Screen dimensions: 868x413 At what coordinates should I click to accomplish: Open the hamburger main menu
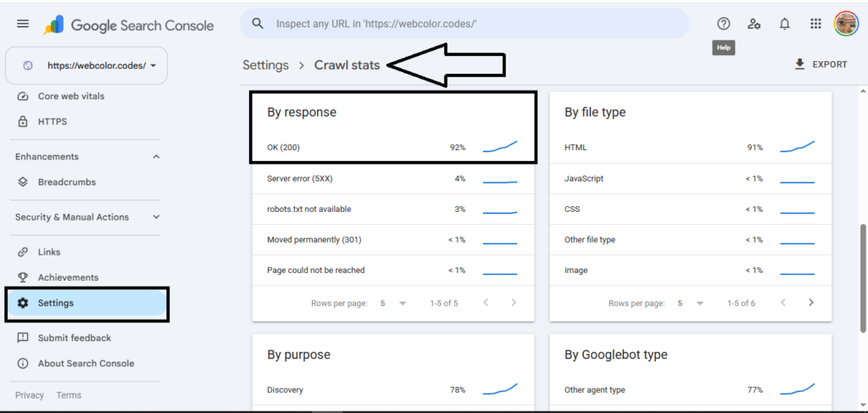[23, 24]
